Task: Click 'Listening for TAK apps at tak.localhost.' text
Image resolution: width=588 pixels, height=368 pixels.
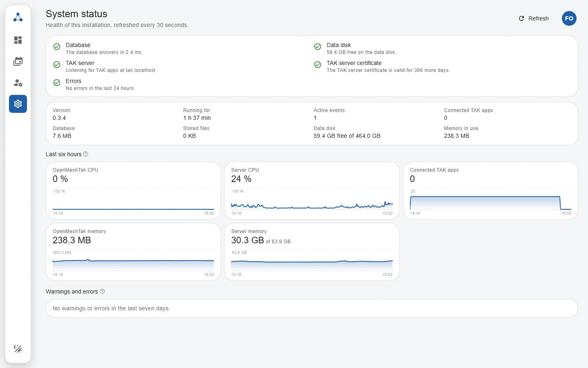Action: coord(111,70)
